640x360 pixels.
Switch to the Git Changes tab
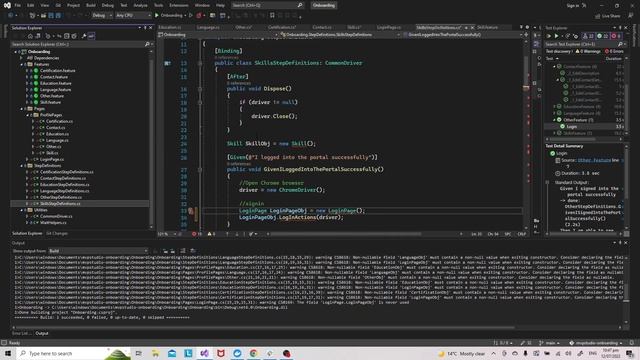57,233
